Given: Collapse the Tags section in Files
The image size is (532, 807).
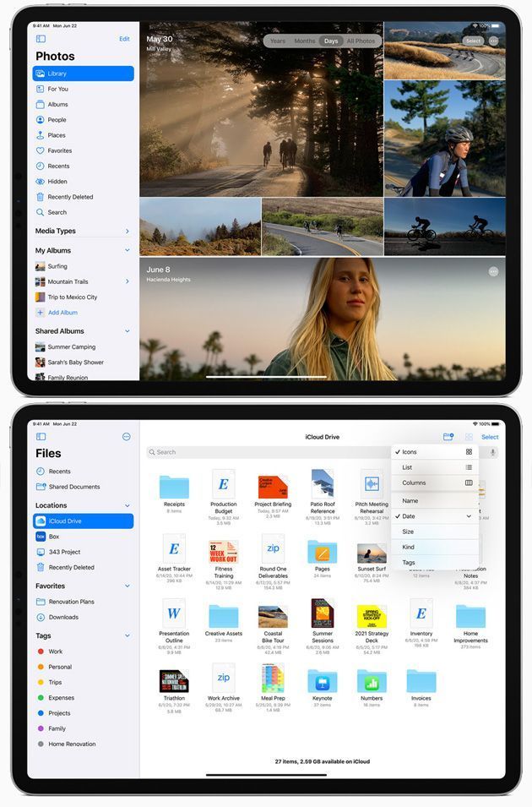Looking at the screenshot, I should pyautogui.click(x=128, y=635).
